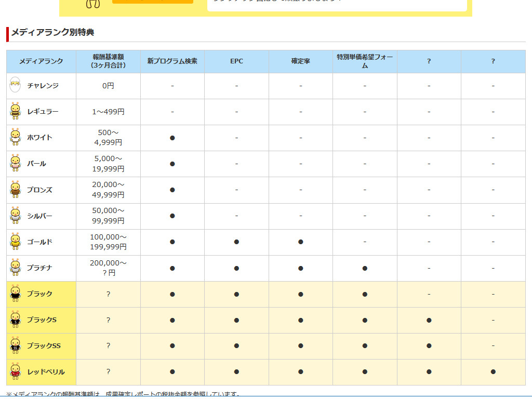Click the EPC column header

point(236,61)
